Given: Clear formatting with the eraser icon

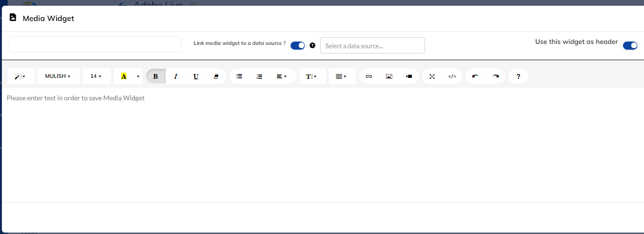Looking at the screenshot, I should click(216, 76).
